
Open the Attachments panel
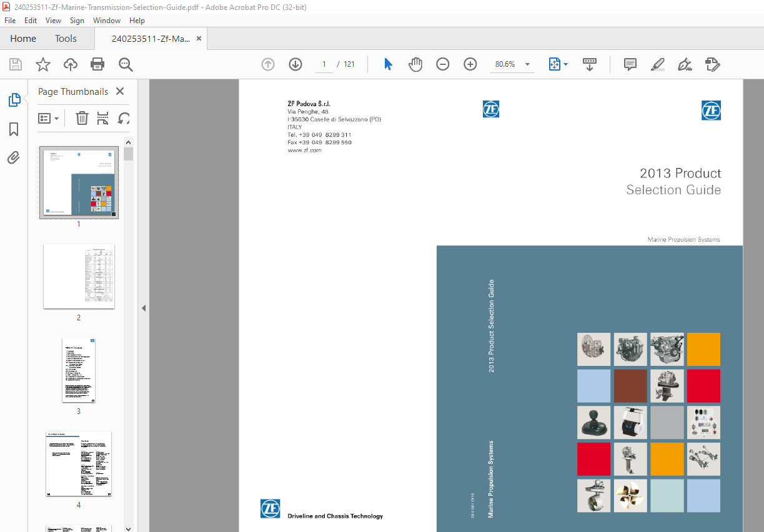tap(14, 158)
